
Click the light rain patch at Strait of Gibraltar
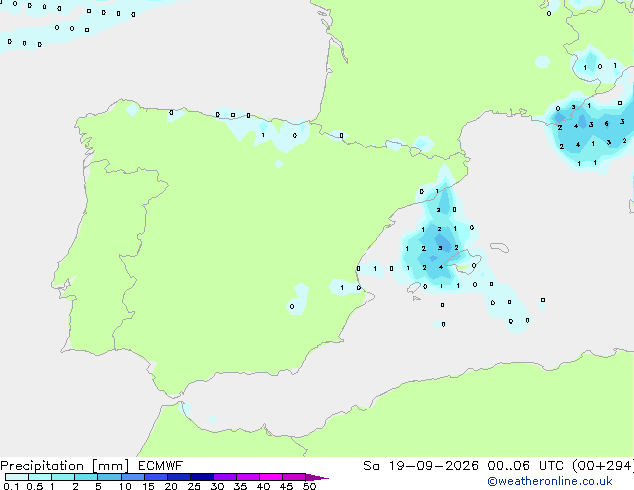(x=185, y=408)
